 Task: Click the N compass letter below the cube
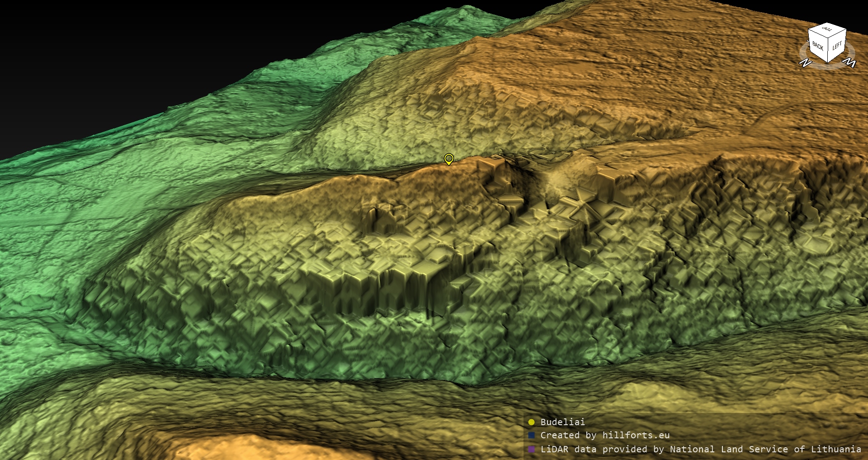pos(805,63)
